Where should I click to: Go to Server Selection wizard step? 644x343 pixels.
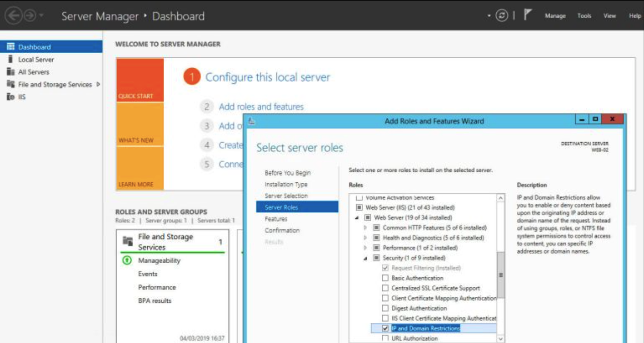coord(286,196)
